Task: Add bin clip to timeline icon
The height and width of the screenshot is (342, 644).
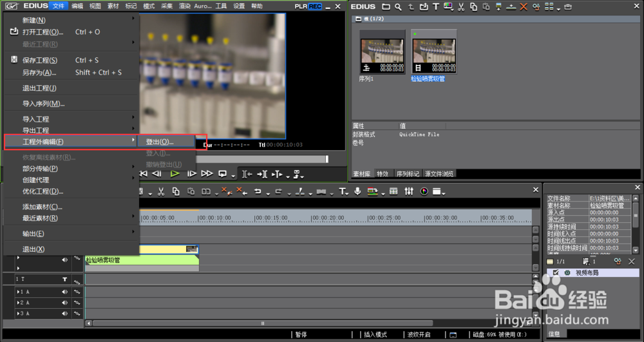Action: [x=511, y=7]
